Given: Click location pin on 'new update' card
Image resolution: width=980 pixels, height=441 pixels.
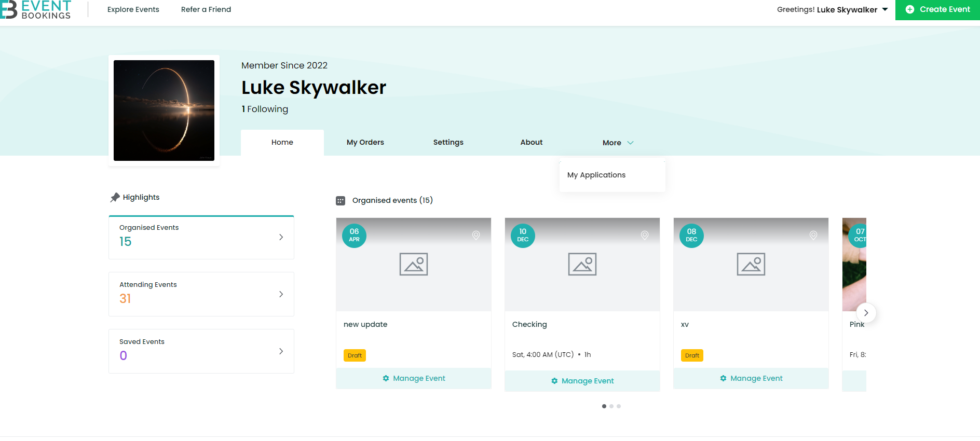Looking at the screenshot, I should 475,236.
